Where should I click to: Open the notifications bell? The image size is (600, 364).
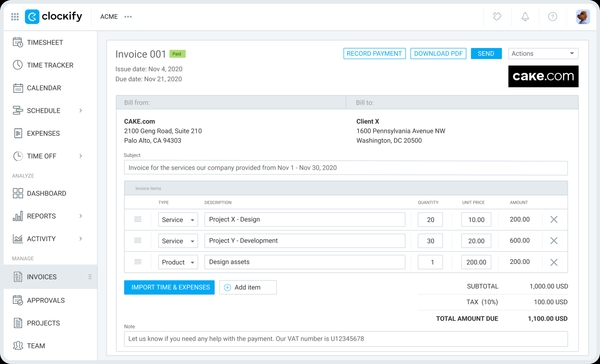point(525,16)
